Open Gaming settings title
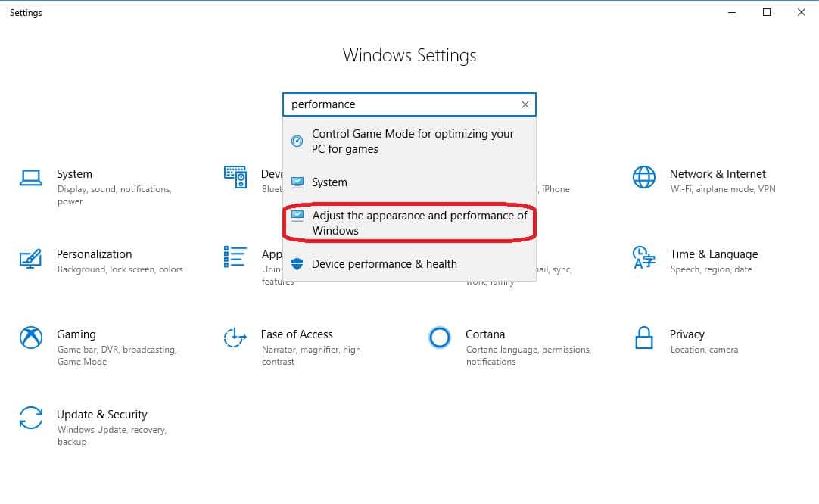The height and width of the screenshot is (504, 819). (x=76, y=334)
